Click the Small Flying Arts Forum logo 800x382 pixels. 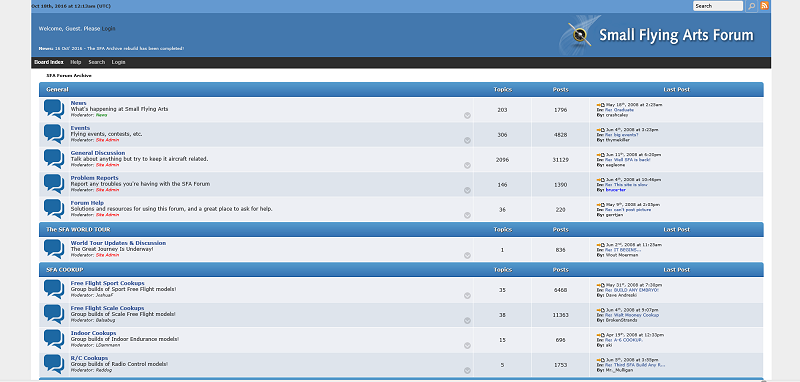[656, 35]
